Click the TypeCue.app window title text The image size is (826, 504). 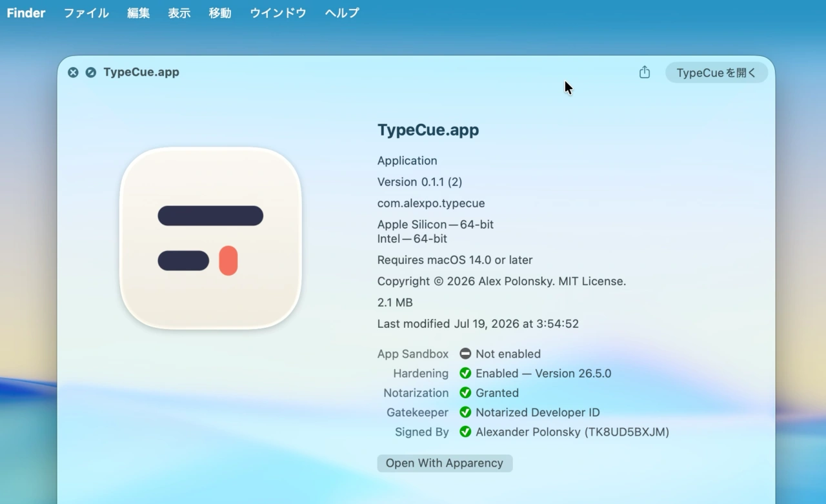click(141, 72)
